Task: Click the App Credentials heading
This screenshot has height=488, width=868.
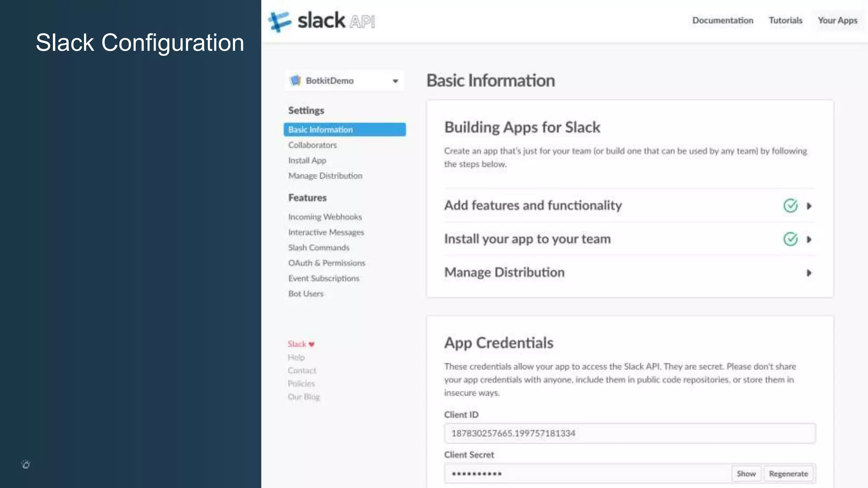Action: pyautogui.click(x=499, y=343)
